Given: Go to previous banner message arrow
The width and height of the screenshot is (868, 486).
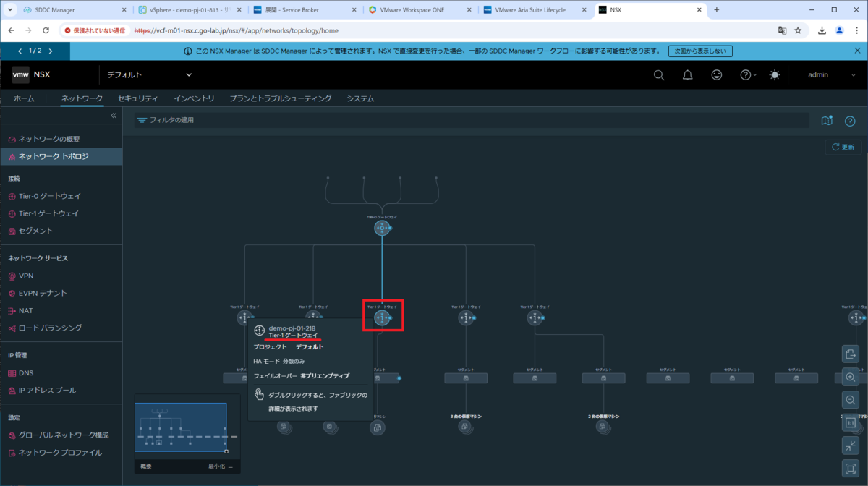Looking at the screenshot, I should (x=20, y=51).
